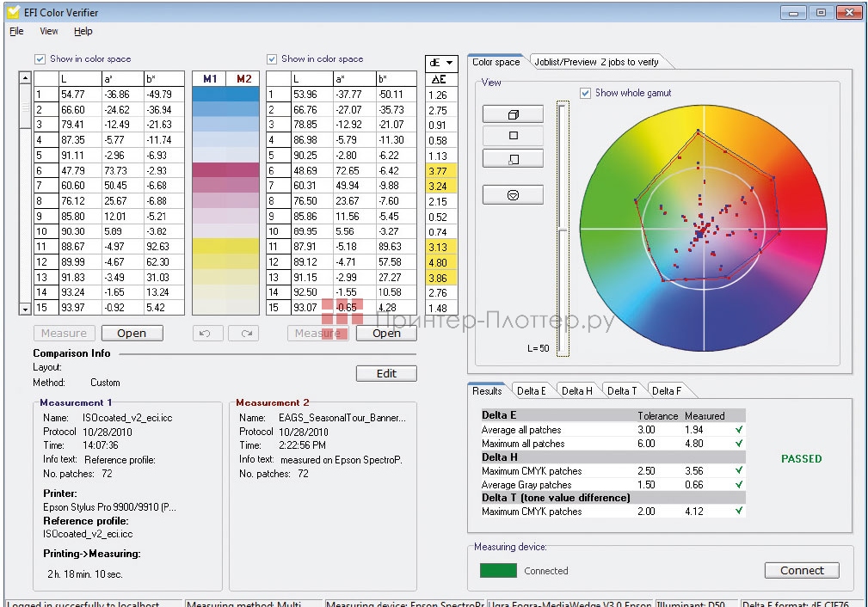Open the View menu
The width and height of the screenshot is (868, 607).
(x=48, y=31)
